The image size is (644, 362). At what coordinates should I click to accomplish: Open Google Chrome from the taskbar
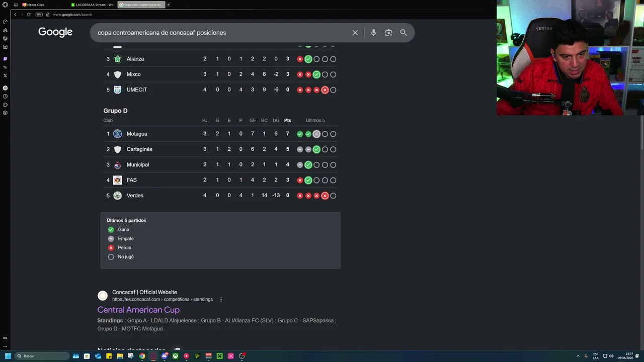[142, 356]
